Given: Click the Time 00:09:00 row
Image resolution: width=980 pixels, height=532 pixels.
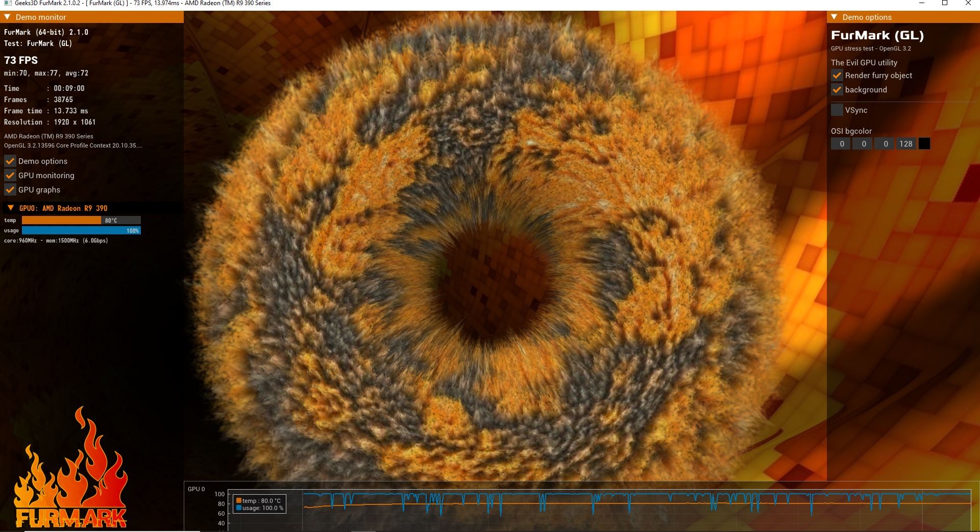Looking at the screenshot, I should click(44, 88).
